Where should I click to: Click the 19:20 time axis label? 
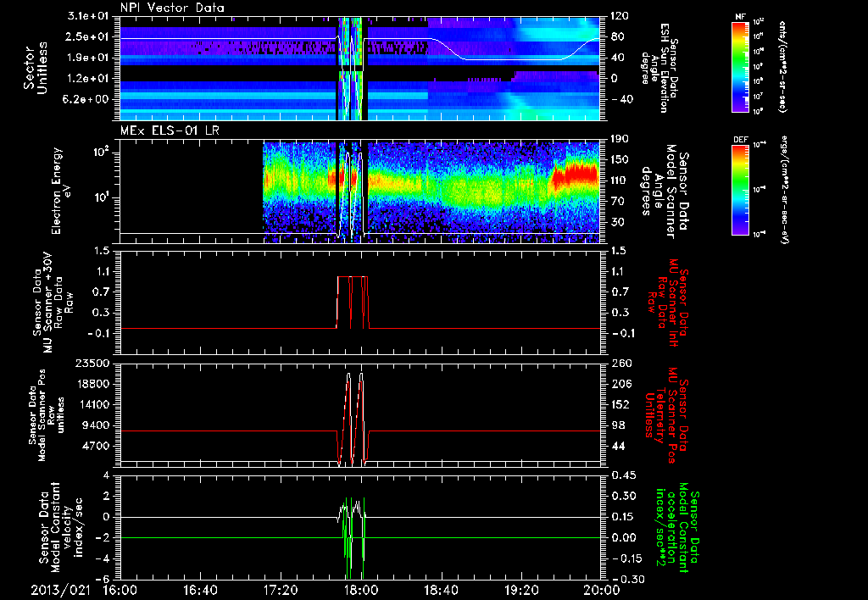(x=521, y=590)
